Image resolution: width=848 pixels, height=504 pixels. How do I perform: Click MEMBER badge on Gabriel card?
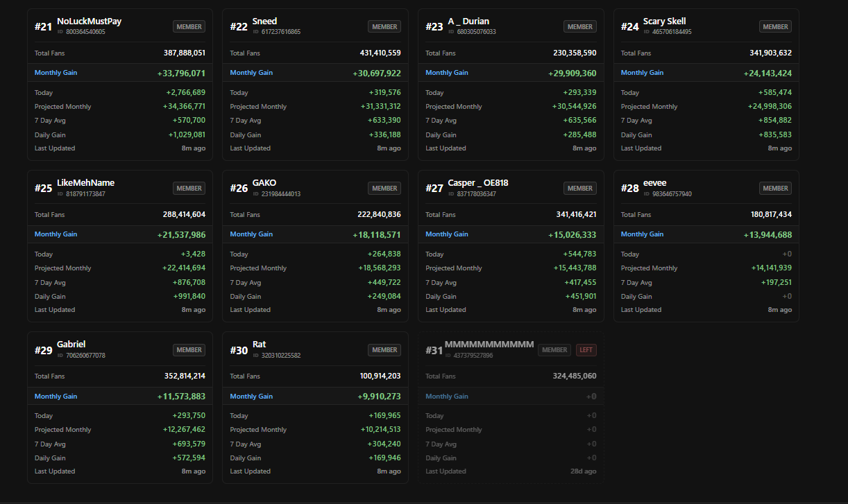189,349
